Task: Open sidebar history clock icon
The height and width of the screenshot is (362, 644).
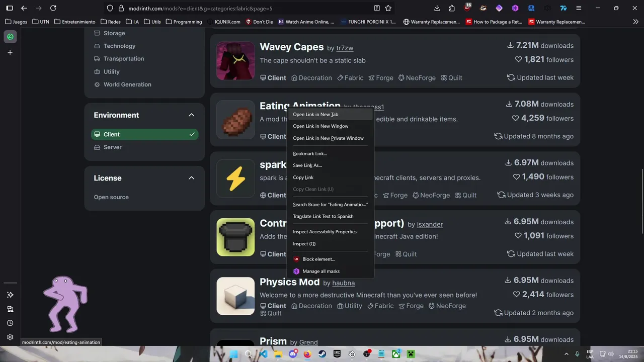Action: [10, 323]
